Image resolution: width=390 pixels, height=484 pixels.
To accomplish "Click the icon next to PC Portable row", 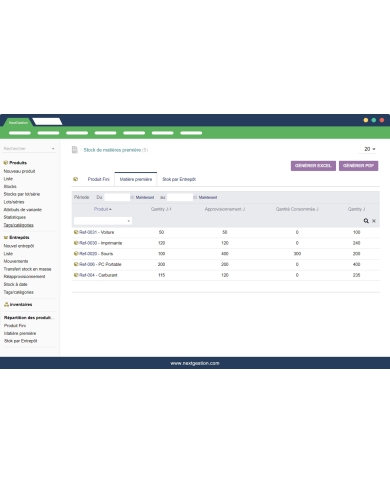I will point(76,264).
